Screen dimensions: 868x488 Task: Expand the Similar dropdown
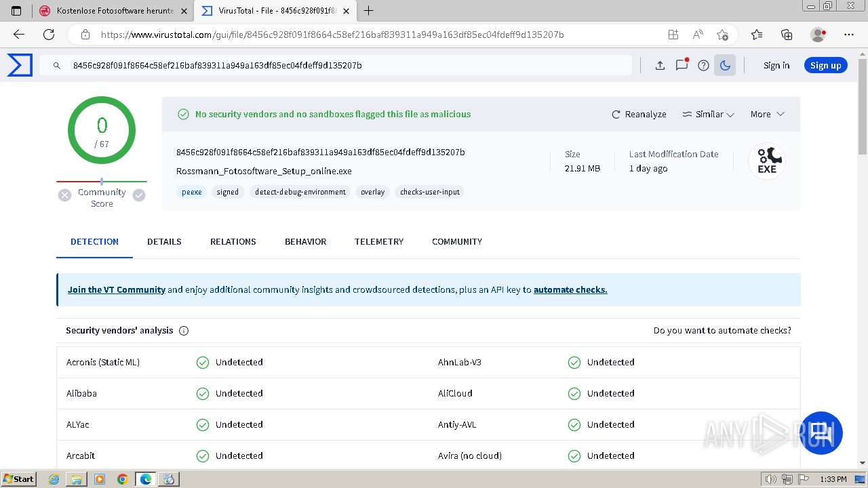(x=708, y=115)
